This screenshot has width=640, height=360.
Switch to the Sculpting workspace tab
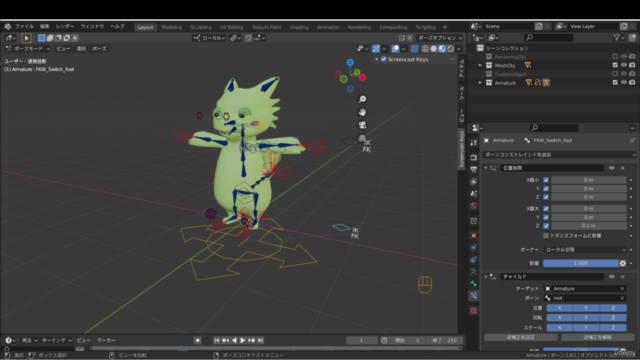point(201,27)
